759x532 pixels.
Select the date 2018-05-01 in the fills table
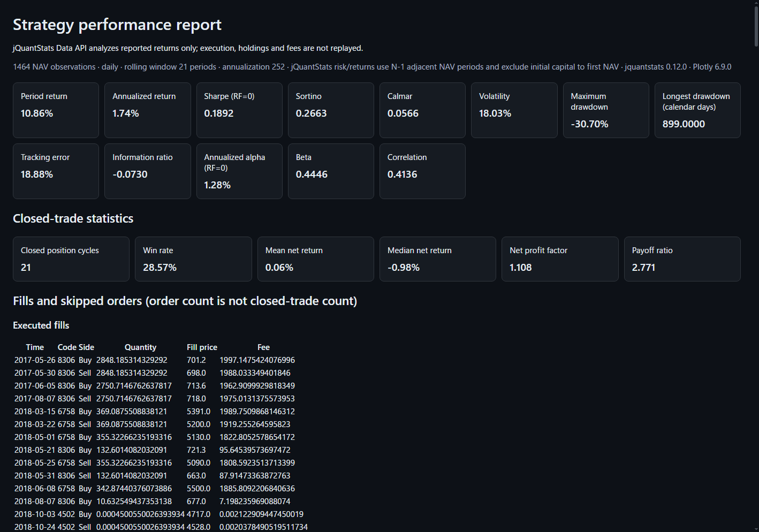coord(35,437)
